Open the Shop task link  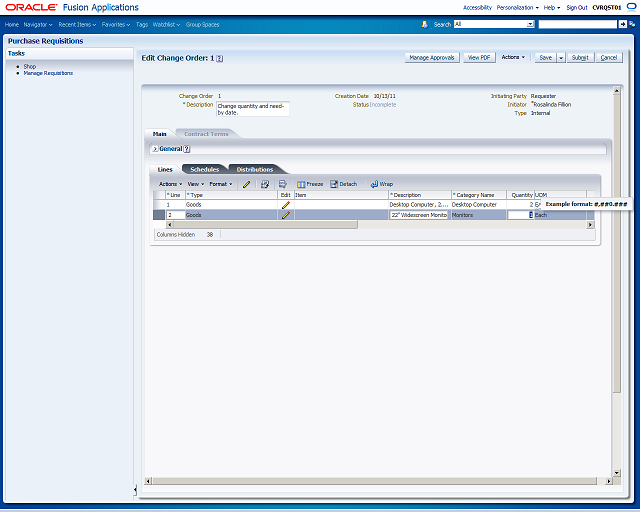[30, 66]
